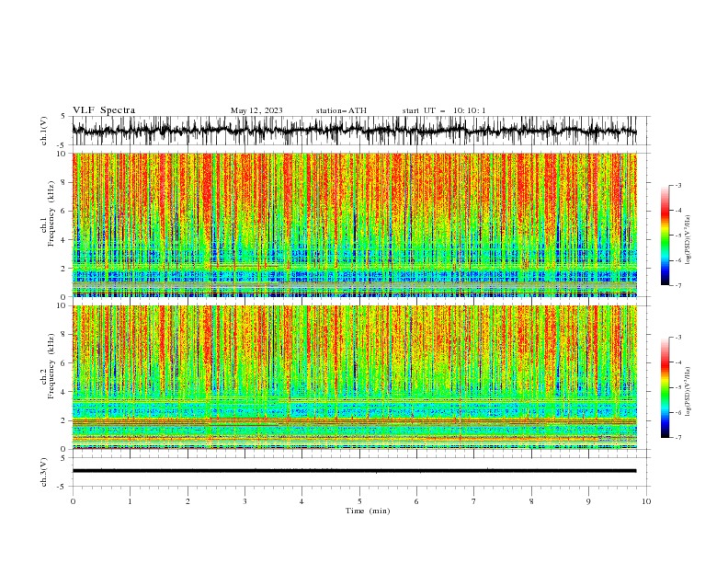This screenshot has height=563, width=728.
Task: Click the ch.2 PSD color scale bar
Action: tap(665, 387)
